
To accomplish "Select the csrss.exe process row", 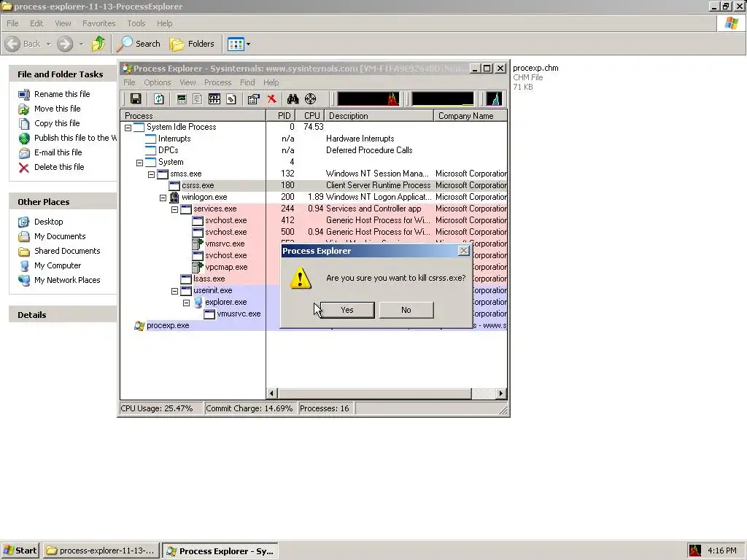I will coord(314,186).
